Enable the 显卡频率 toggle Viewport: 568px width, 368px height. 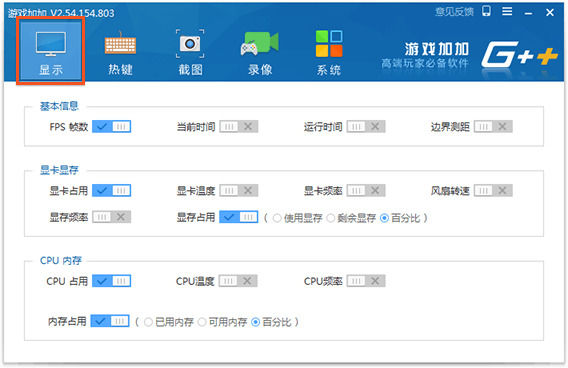coord(366,191)
